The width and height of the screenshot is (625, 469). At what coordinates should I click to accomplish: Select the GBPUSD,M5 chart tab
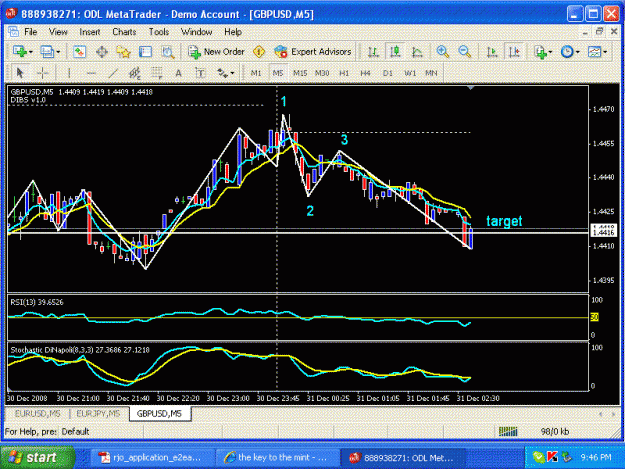(159, 414)
